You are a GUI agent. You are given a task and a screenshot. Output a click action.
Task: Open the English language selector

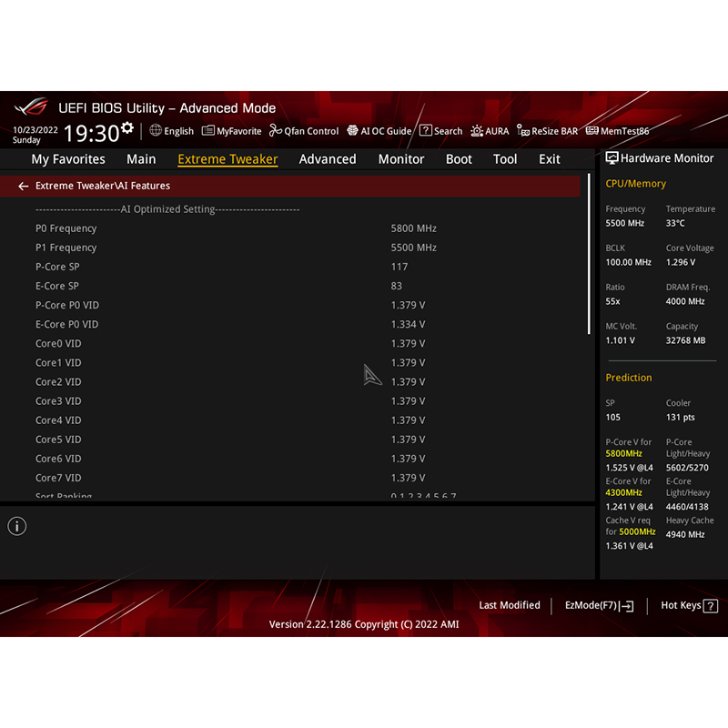[171, 130]
